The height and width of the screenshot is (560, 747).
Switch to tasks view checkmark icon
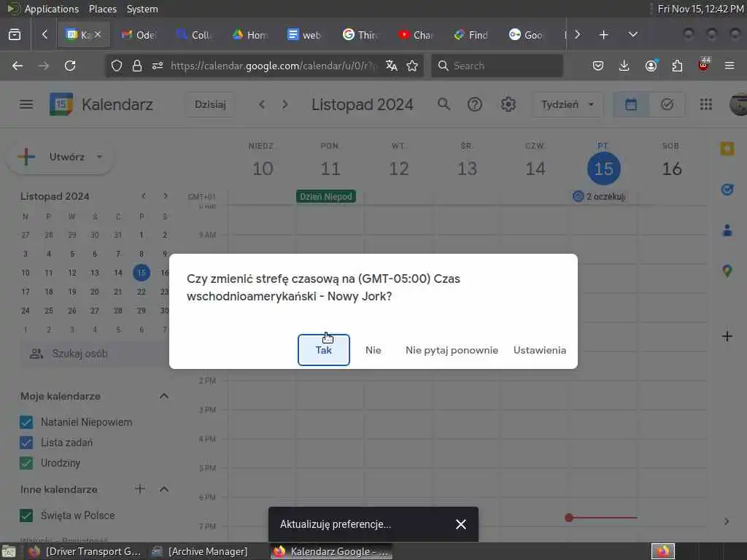[x=667, y=104]
